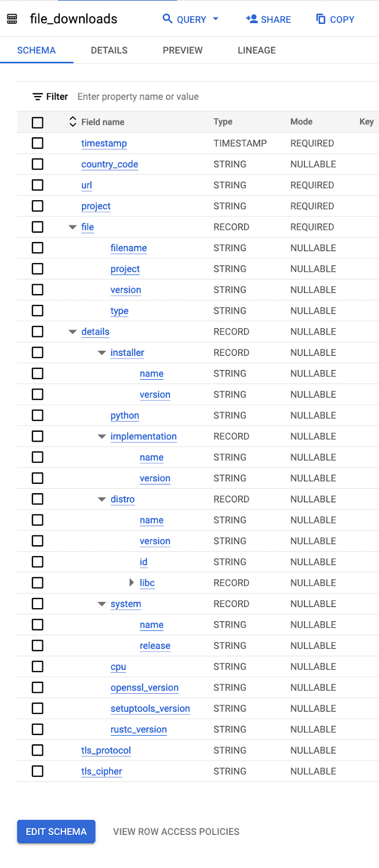Click the Share person-add icon
This screenshot has height=868, width=379.
click(251, 19)
